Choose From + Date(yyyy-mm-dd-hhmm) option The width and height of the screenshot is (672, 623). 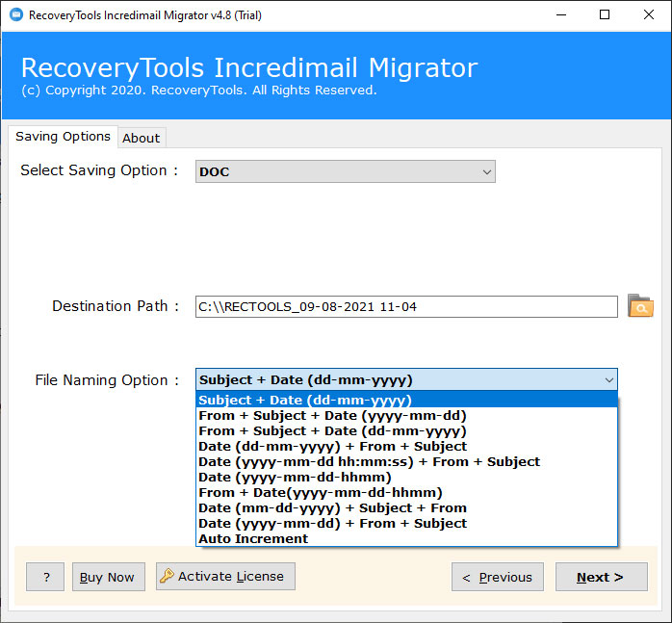(406, 493)
